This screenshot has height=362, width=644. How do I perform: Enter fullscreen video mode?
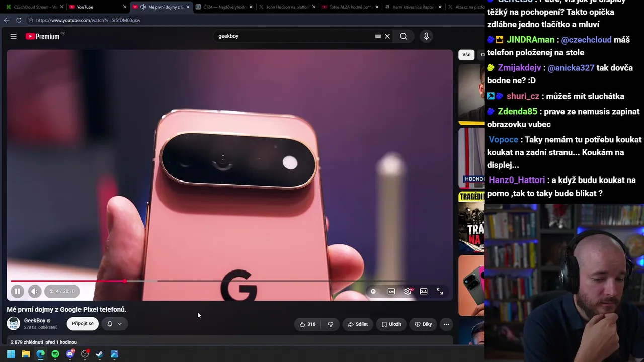tap(440, 291)
